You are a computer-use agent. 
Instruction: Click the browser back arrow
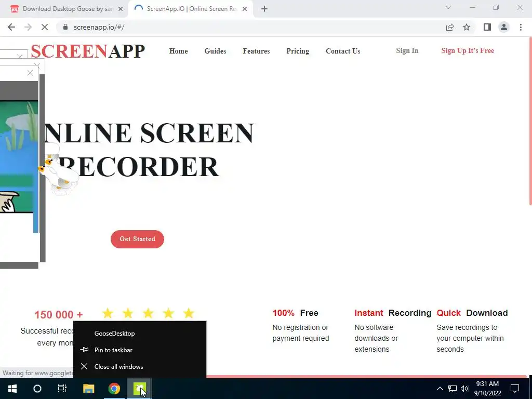pos(11,27)
